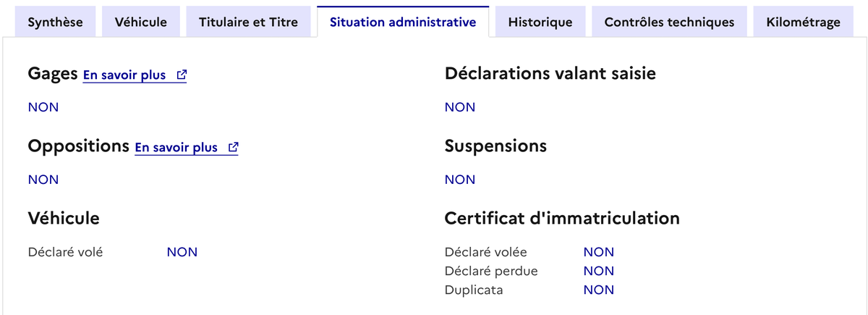
Task: Go to the Historique tab
Action: [x=540, y=22]
